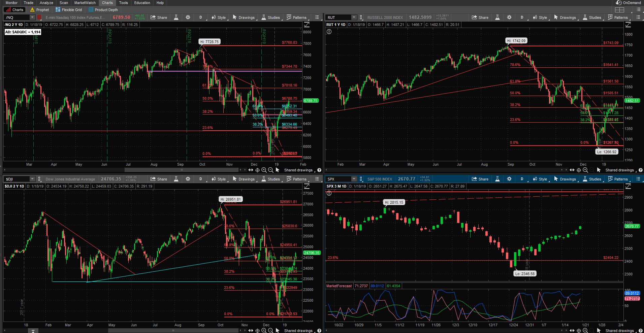Open the /NQ chart list menu icon
This screenshot has height=333, width=644.
pos(317,18)
